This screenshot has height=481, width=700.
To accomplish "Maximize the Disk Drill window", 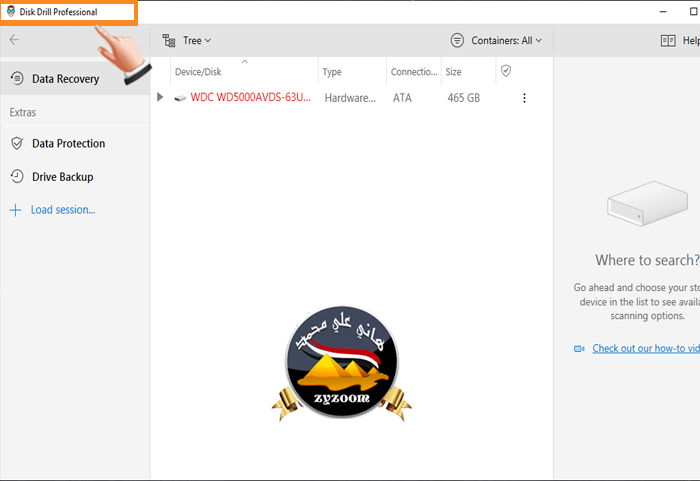I will tap(694, 12).
